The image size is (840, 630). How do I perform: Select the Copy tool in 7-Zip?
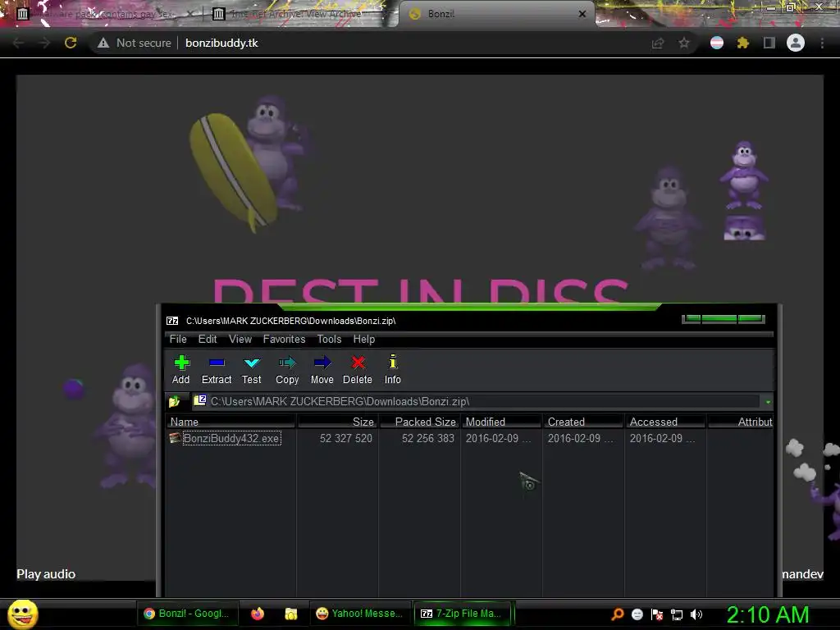pos(287,370)
